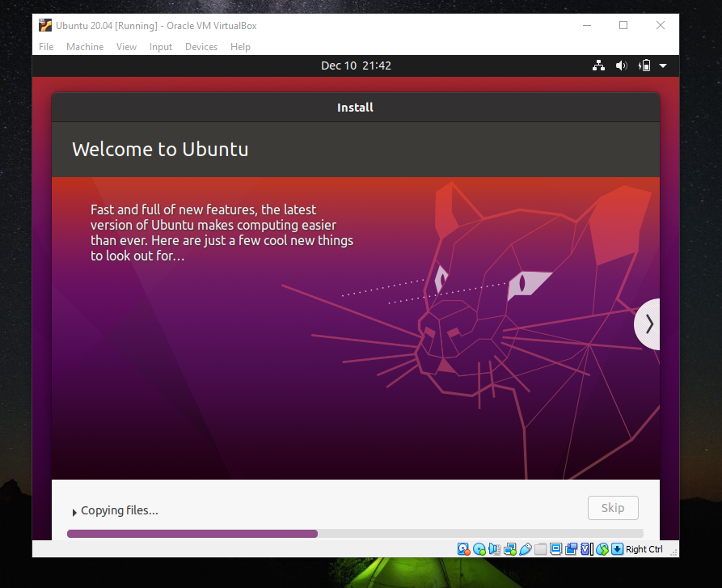Open the Machine menu
The height and width of the screenshot is (588, 722).
tap(85, 47)
